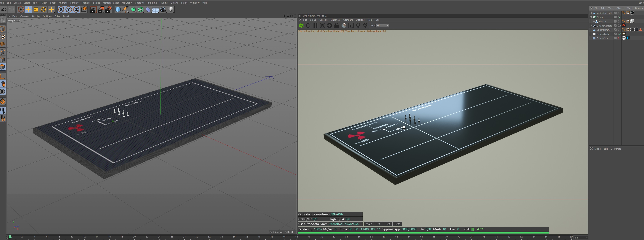644x240 pixels.
Task: Click the Ref button in Live Viewer
Action: tap(387, 224)
